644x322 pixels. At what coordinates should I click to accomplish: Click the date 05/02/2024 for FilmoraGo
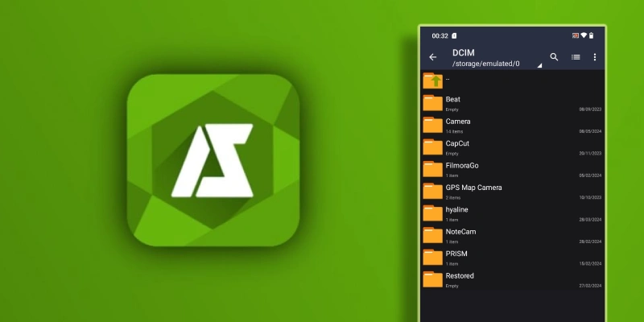[x=590, y=175]
